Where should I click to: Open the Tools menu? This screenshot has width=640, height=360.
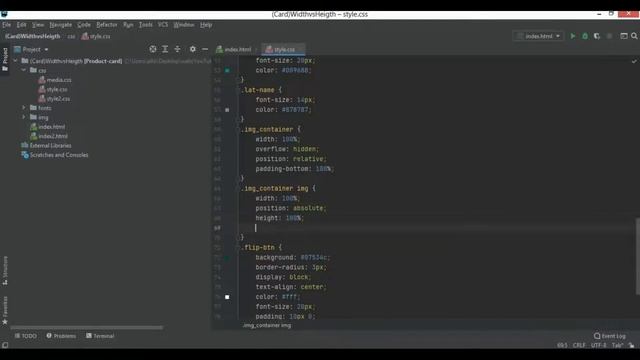[145, 25]
